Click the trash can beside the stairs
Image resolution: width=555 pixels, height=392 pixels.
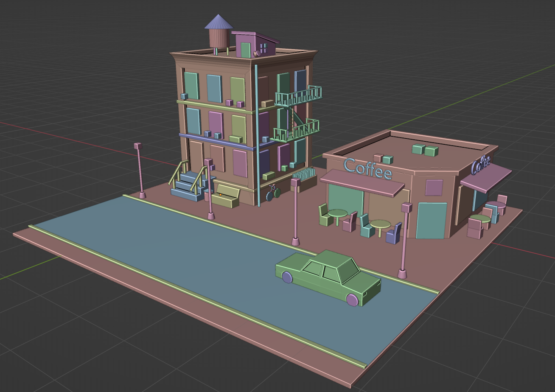coord(207,194)
